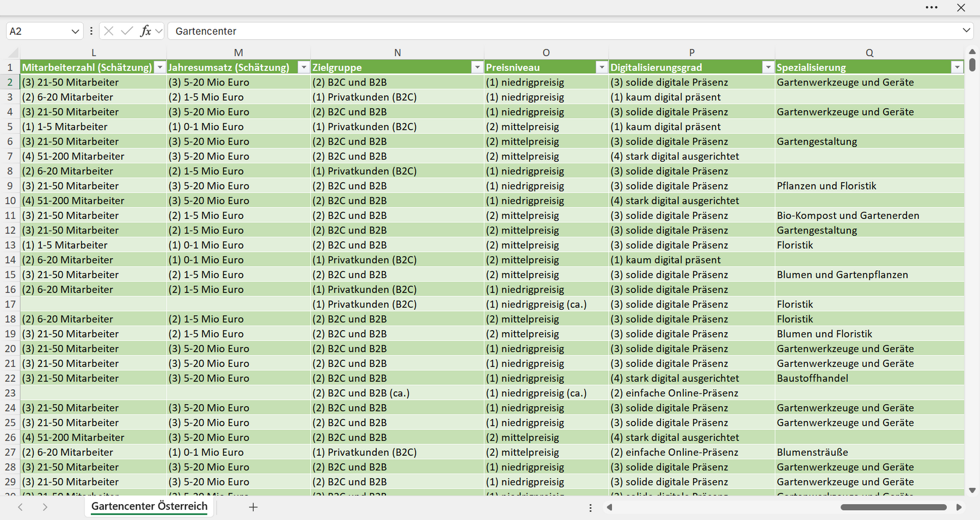Image resolution: width=980 pixels, height=520 pixels.
Task: Select cell (2) B2C und B2B (ca.)
Action: pyautogui.click(x=397, y=393)
